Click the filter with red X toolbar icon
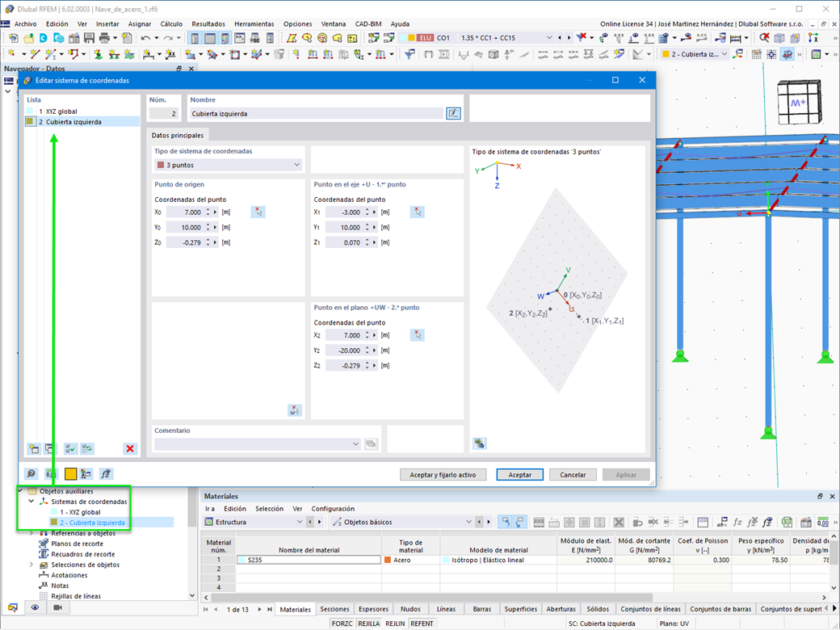This screenshot has width=840, height=630. 582,38
